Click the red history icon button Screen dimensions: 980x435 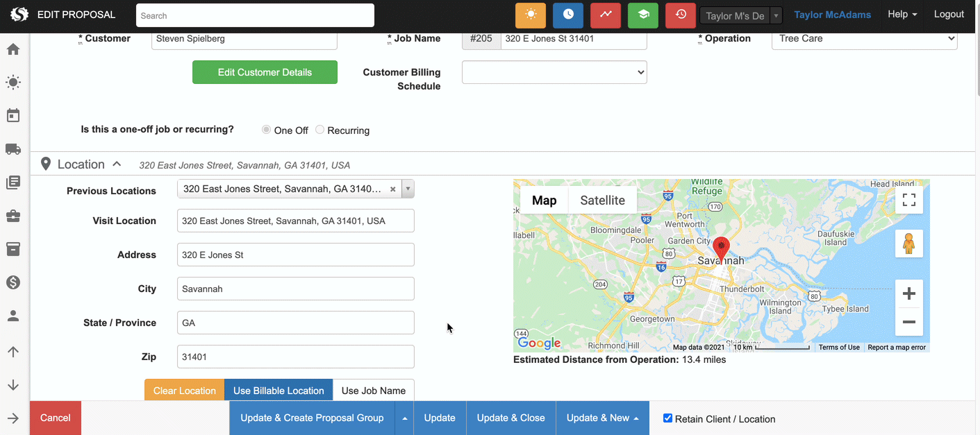(x=681, y=15)
